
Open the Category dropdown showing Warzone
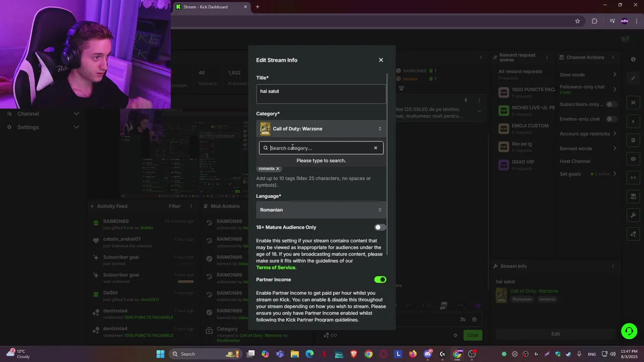(321, 129)
